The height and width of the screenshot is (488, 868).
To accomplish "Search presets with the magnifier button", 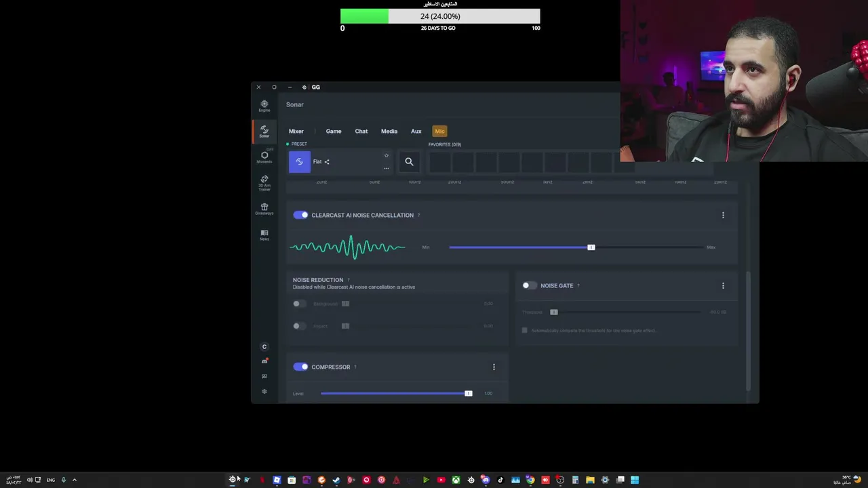I will (409, 161).
